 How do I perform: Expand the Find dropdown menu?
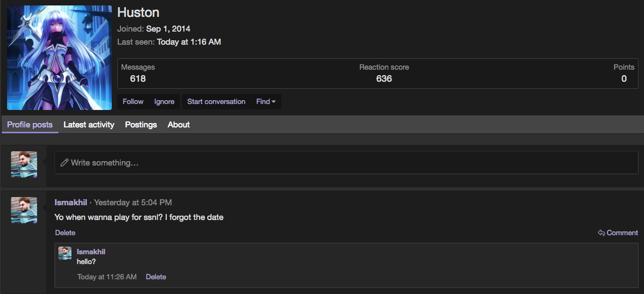(x=266, y=102)
